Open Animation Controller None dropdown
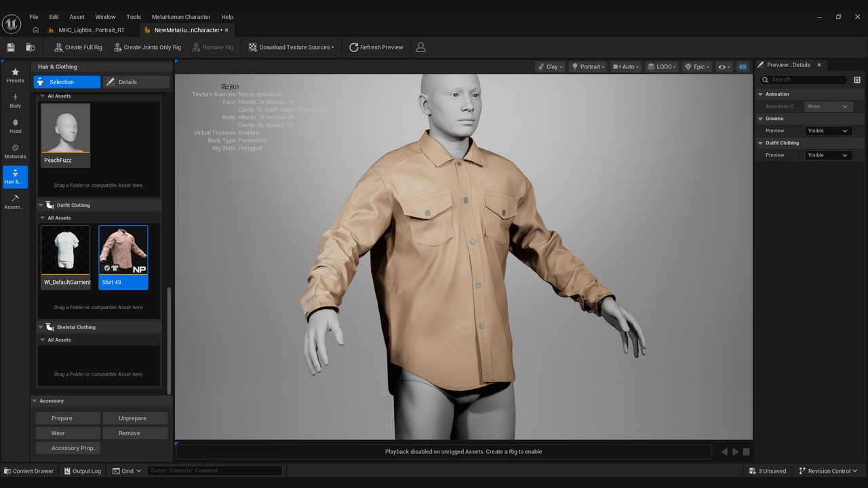The image size is (868, 488). [829, 106]
